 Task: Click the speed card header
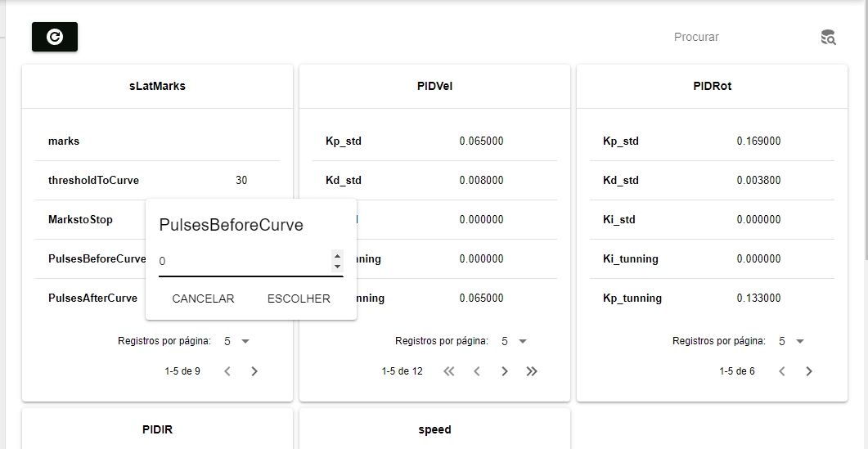(434, 429)
